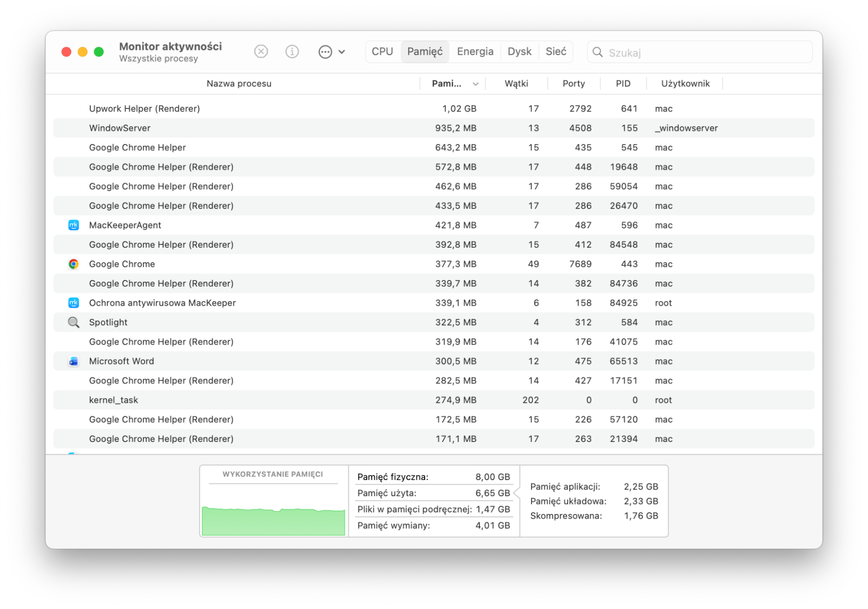Sort by PID column header
Screen dimensions: 868x609
(623, 83)
